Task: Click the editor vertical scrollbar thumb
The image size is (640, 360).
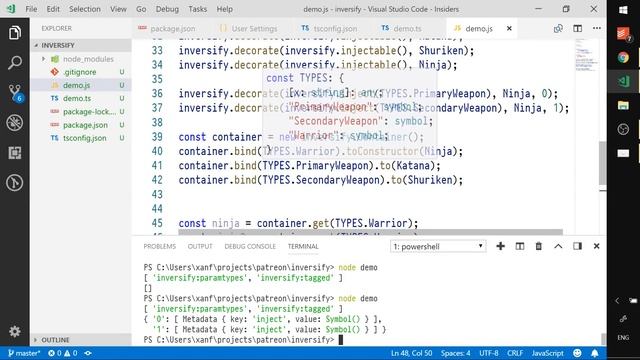Action: tap(602, 163)
